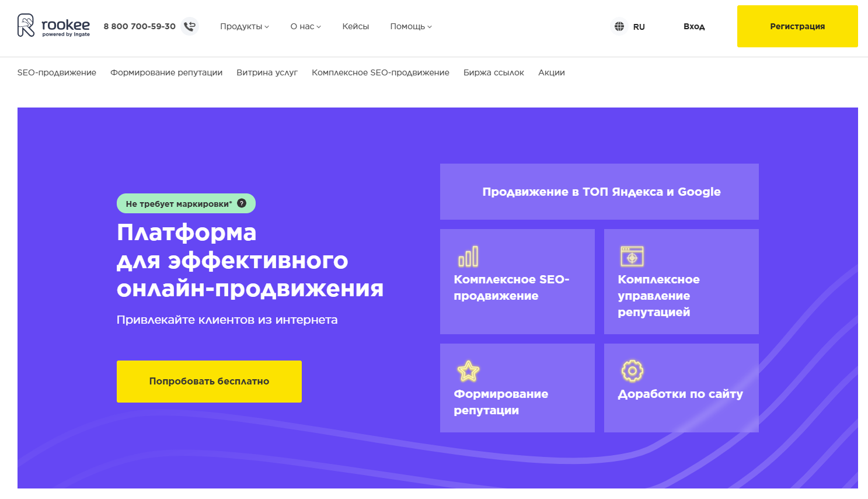This screenshot has height=499, width=868.
Task: Open the Кейсы menu item
Action: [355, 26]
